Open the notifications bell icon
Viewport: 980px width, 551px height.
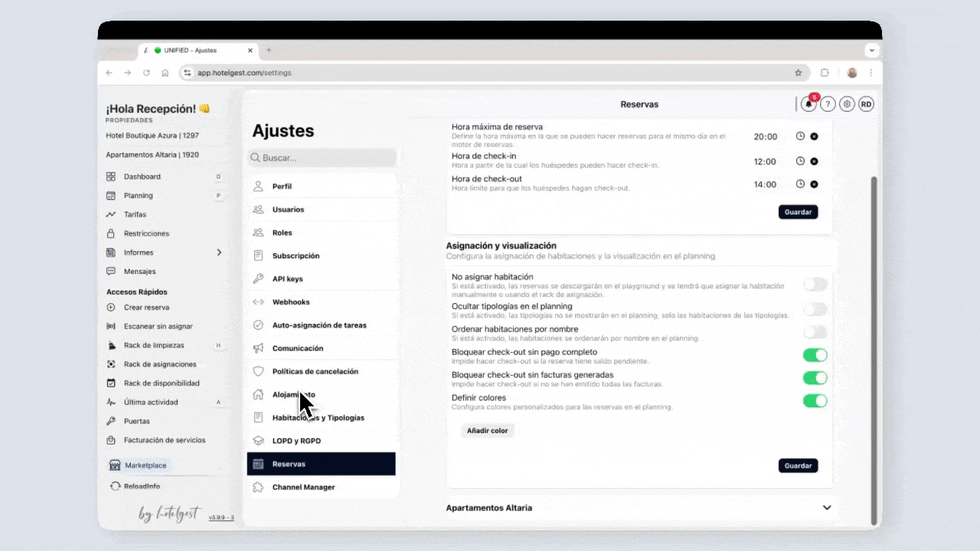coord(808,105)
